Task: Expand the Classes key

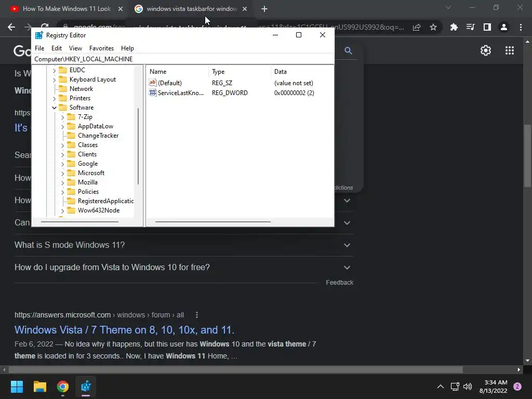Action: click(x=62, y=145)
